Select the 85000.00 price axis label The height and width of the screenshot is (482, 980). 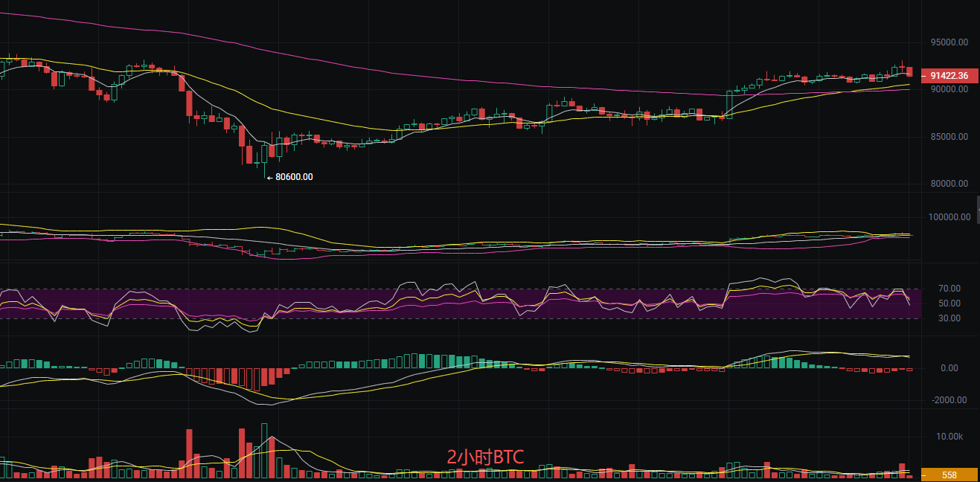[947, 137]
